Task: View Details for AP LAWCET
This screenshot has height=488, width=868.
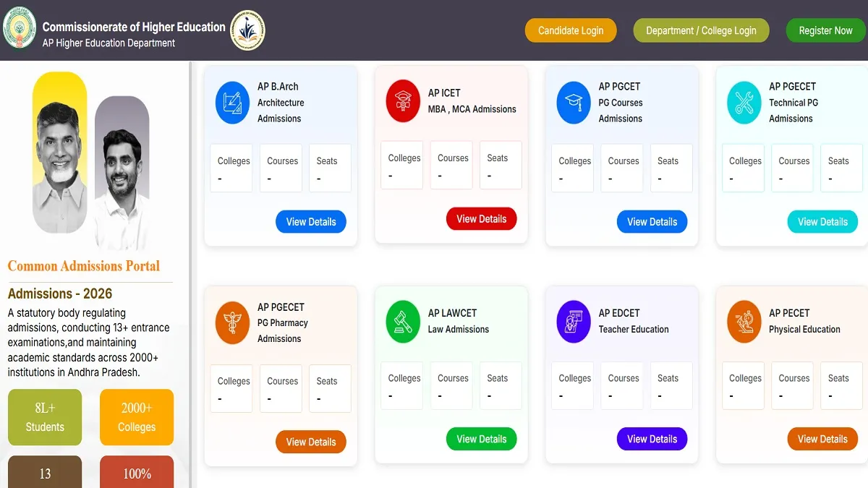Action: (x=482, y=439)
